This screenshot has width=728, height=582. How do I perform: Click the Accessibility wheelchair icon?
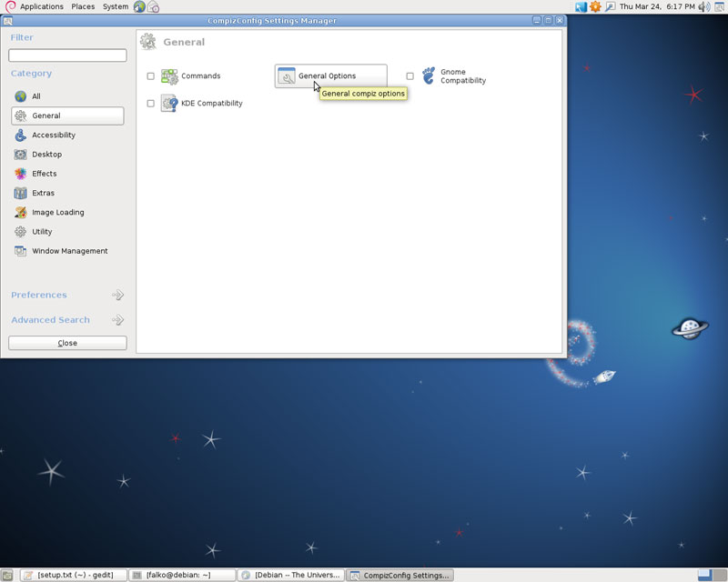tap(20, 135)
